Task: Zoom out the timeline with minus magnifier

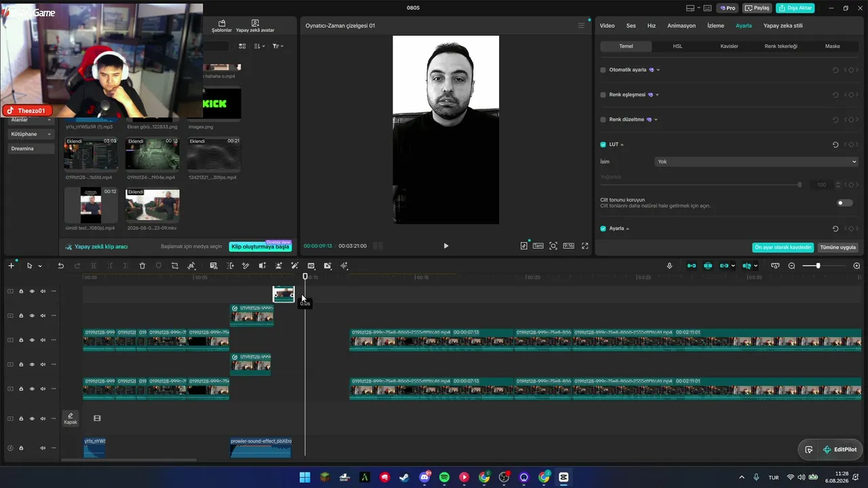Action: tap(791, 266)
